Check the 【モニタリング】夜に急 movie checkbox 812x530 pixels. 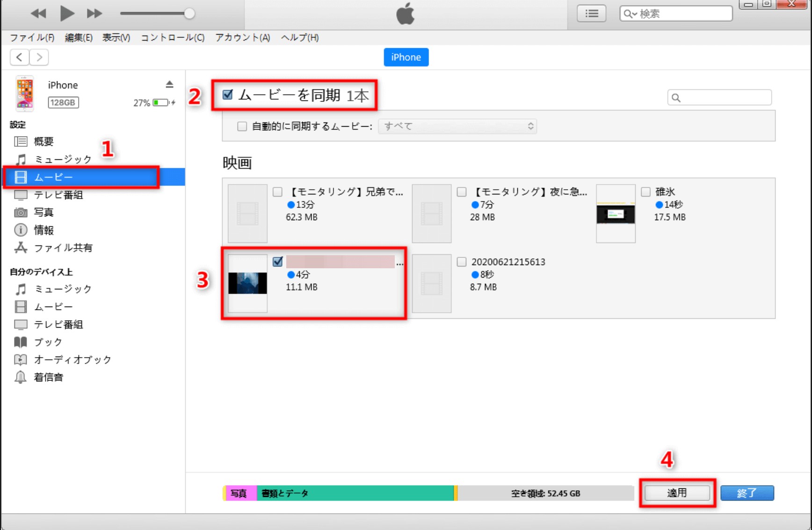[462, 192]
